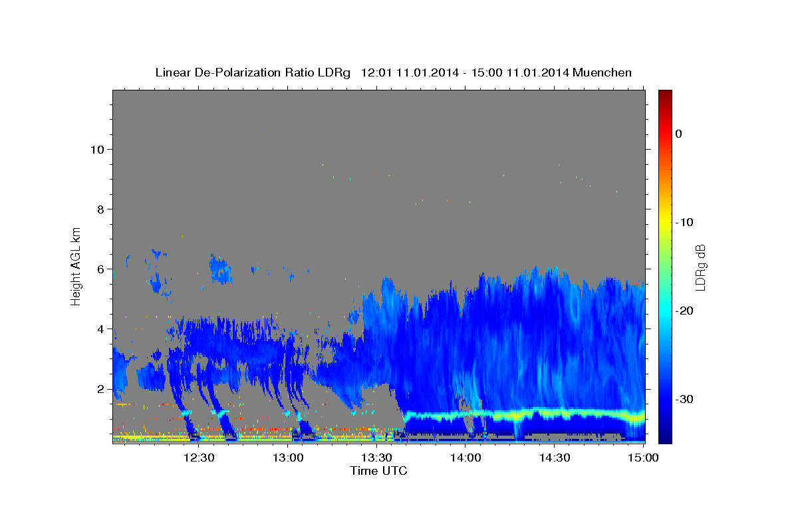Click the "LDRg dB" colorbar label
798x532 pixels.
click(700, 267)
